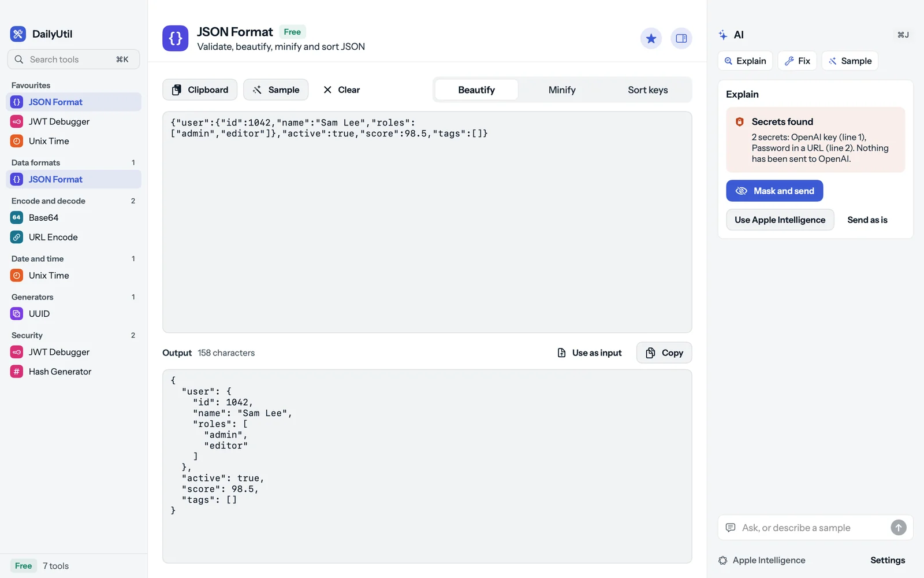Viewport: 924px width, 578px height.
Task: Click the DailyUtil app logo icon
Action: (x=18, y=34)
